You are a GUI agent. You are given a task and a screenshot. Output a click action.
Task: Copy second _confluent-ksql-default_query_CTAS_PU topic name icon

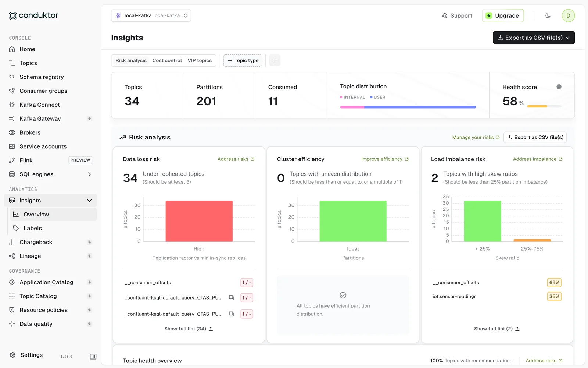(232, 314)
